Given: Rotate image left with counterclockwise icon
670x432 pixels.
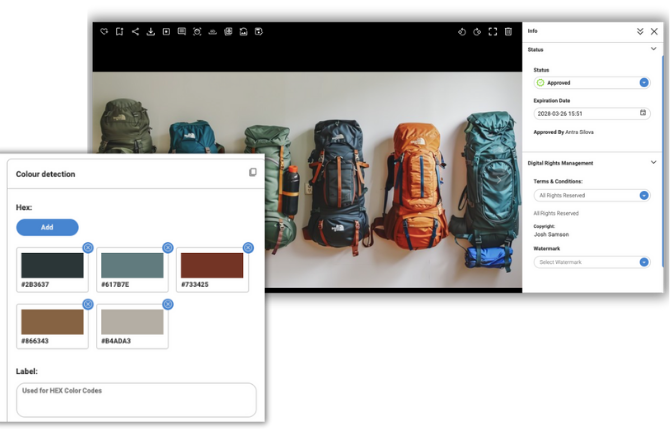Looking at the screenshot, I should (462, 32).
